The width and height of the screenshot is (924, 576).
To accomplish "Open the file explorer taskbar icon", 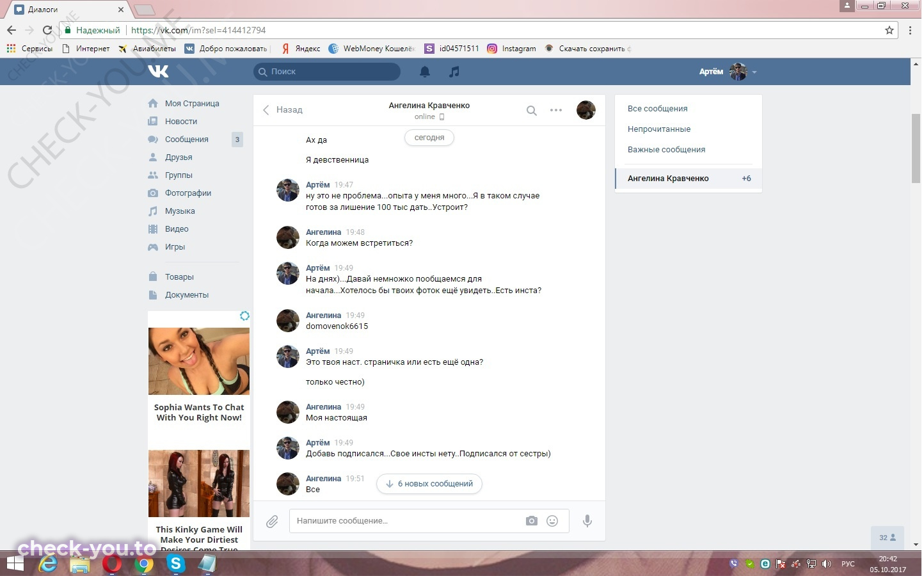I will pyautogui.click(x=80, y=564).
